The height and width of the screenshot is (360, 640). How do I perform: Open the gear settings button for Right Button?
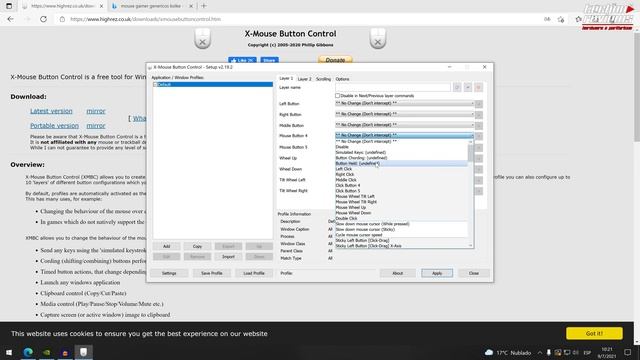tap(479, 115)
